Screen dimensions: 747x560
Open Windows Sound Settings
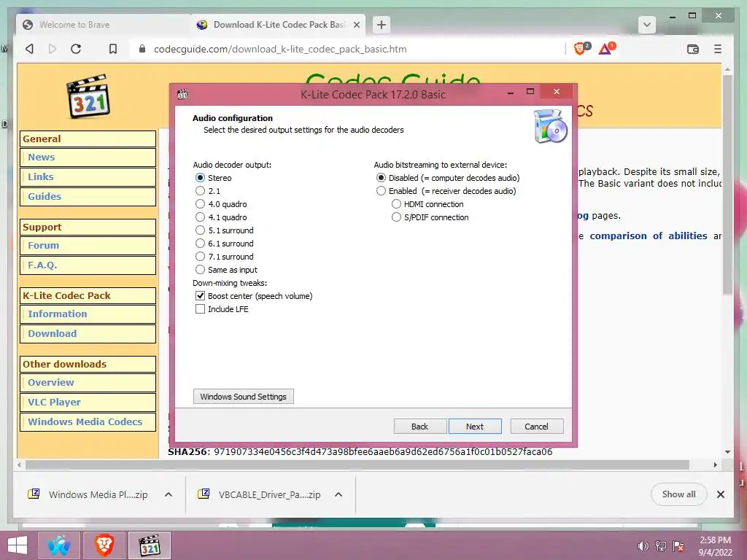244,397
